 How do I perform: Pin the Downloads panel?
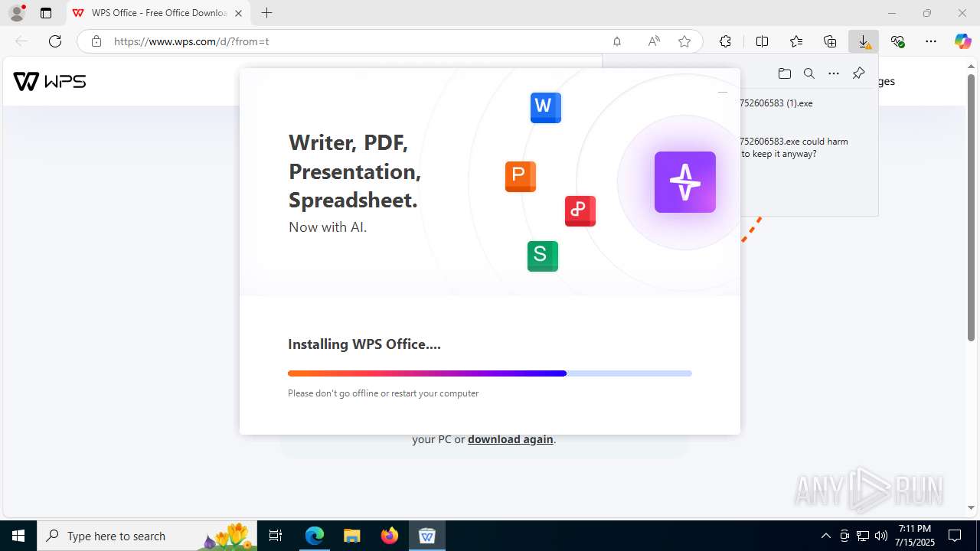(x=858, y=73)
